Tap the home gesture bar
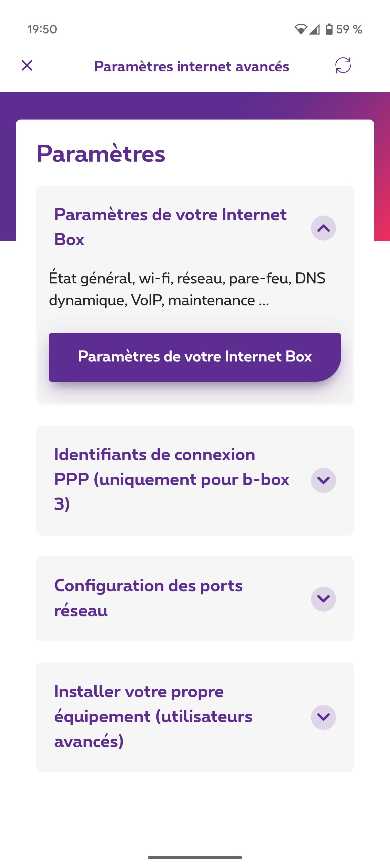The width and height of the screenshot is (390, 868). tap(195, 858)
